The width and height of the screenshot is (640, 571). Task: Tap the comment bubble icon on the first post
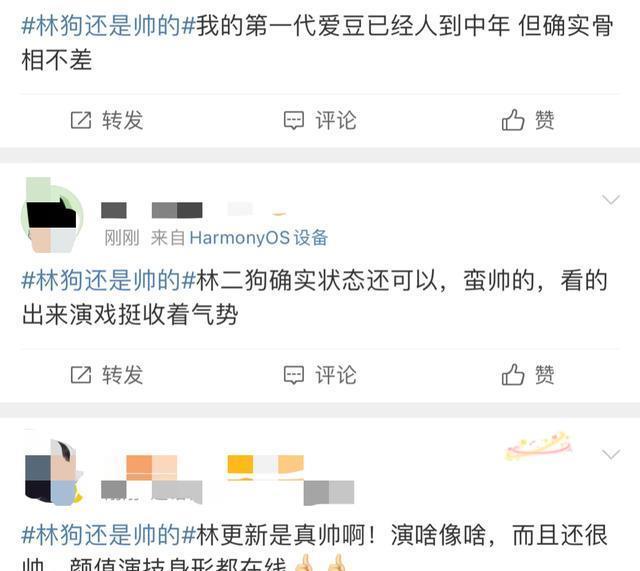coord(294,121)
